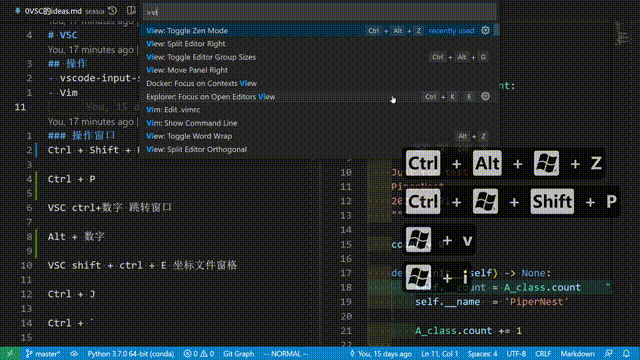Click the minimap in the right editor
The width and height of the screenshot is (640, 360).
622,33
